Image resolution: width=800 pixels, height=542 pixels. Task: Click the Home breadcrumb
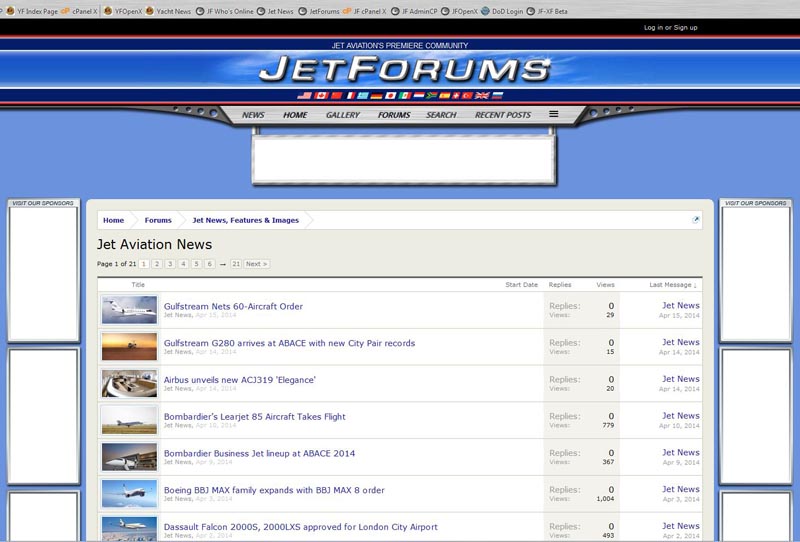pos(113,220)
